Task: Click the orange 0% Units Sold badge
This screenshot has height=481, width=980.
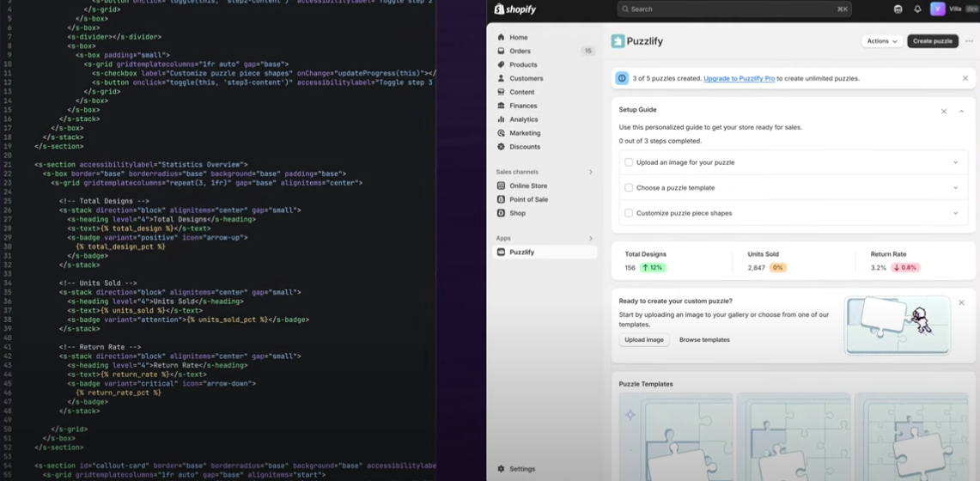Action: (777, 267)
